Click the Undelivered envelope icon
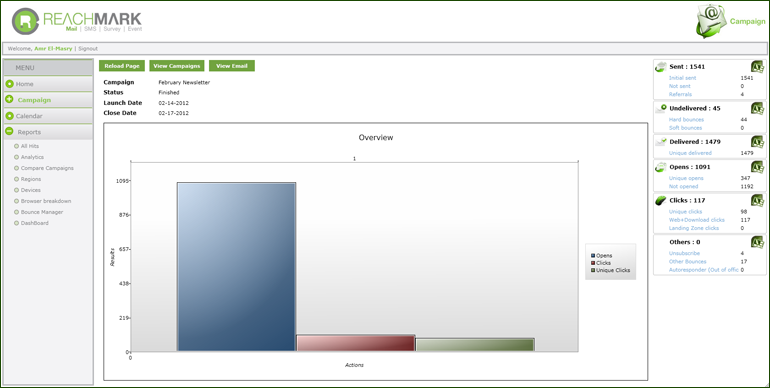770x388 pixels. point(661,109)
